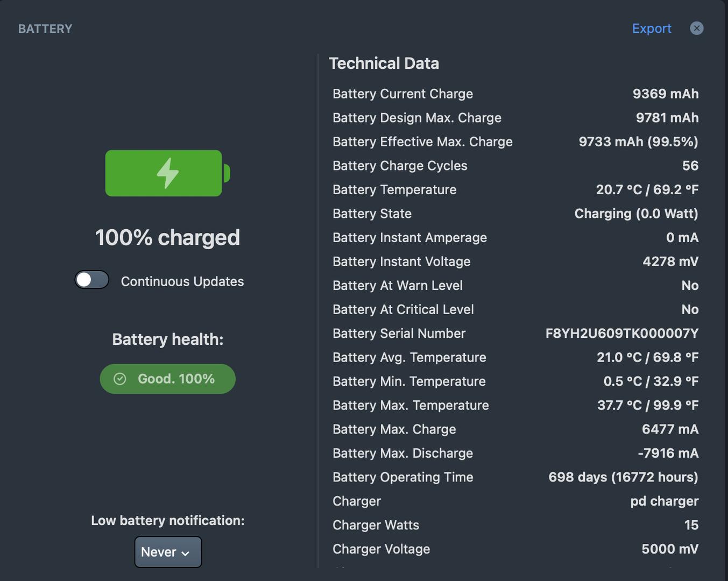Select the Battery Operating Time value
This screenshot has height=581, width=728.
[x=623, y=477]
